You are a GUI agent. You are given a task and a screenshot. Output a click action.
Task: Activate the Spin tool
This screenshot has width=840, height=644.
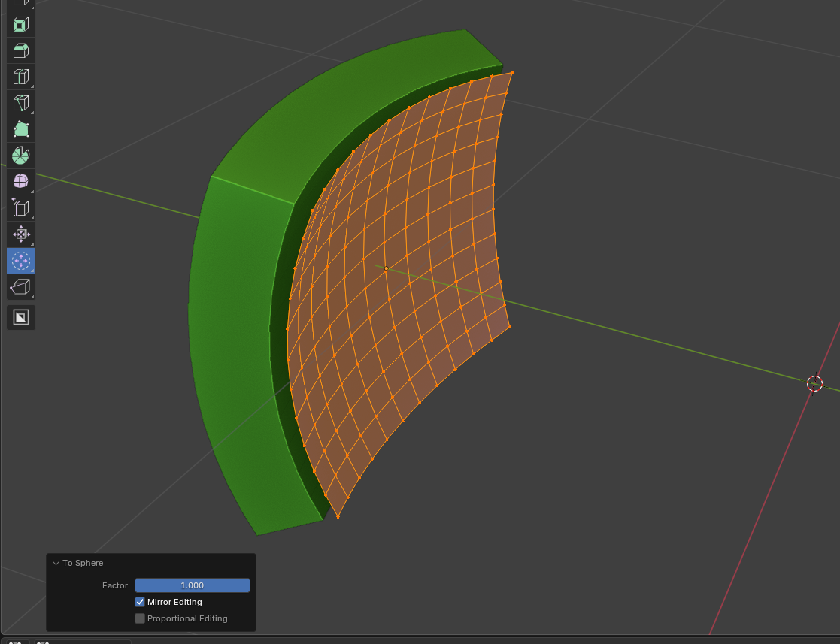(21, 156)
